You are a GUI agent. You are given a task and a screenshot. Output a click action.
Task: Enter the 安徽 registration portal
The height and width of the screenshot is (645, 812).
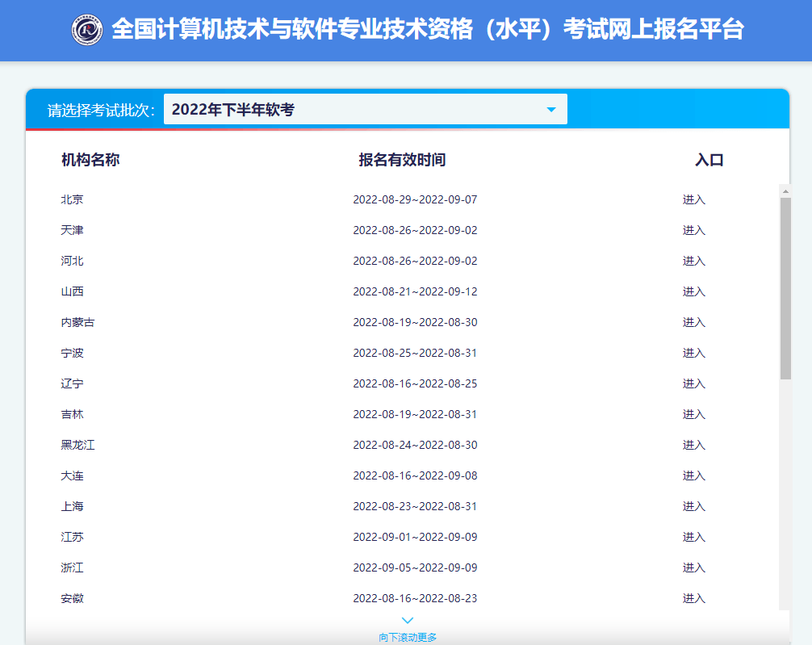point(693,598)
